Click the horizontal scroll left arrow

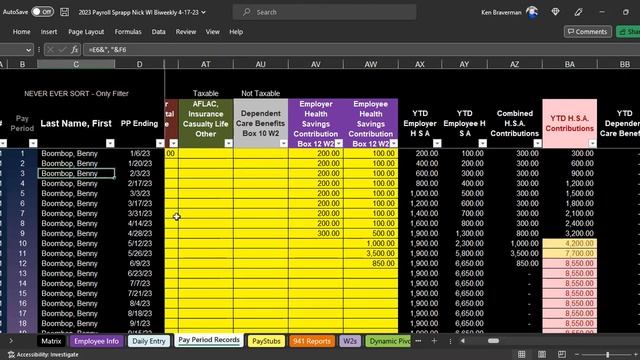point(462,341)
